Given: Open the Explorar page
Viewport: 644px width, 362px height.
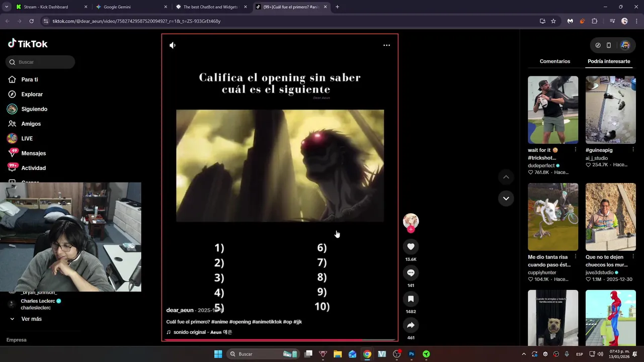Looking at the screenshot, I should 32,94.
